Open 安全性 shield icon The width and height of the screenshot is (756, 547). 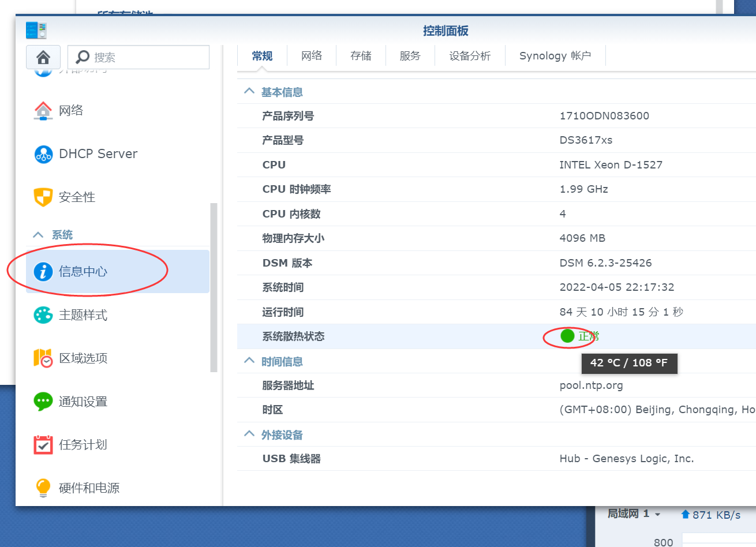pos(43,197)
